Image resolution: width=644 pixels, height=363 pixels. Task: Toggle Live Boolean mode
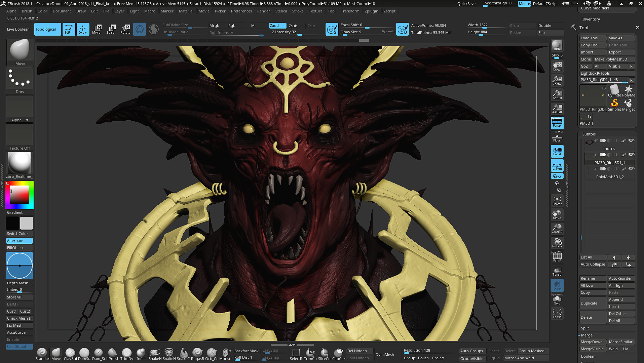tap(18, 29)
